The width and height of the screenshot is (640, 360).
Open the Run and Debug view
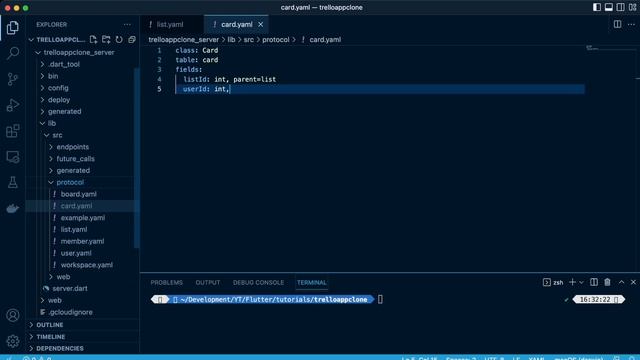[13, 105]
